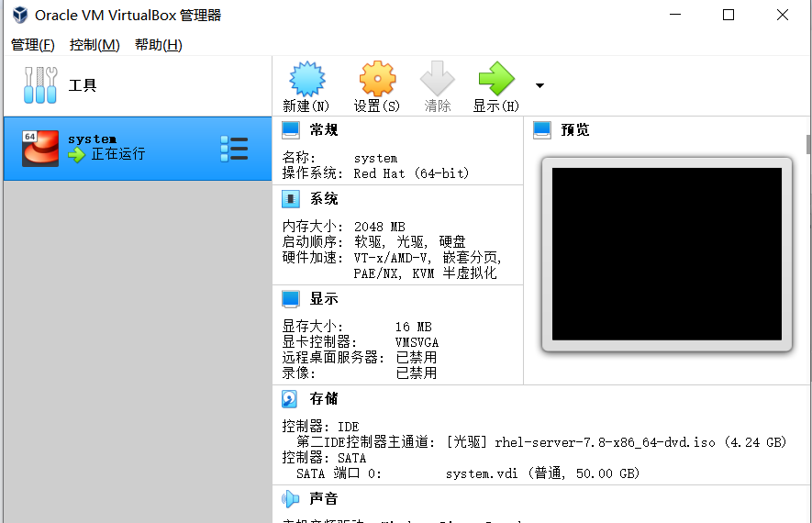
Task: Click the Audio (声音) speaker icon
Action: [x=291, y=498]
